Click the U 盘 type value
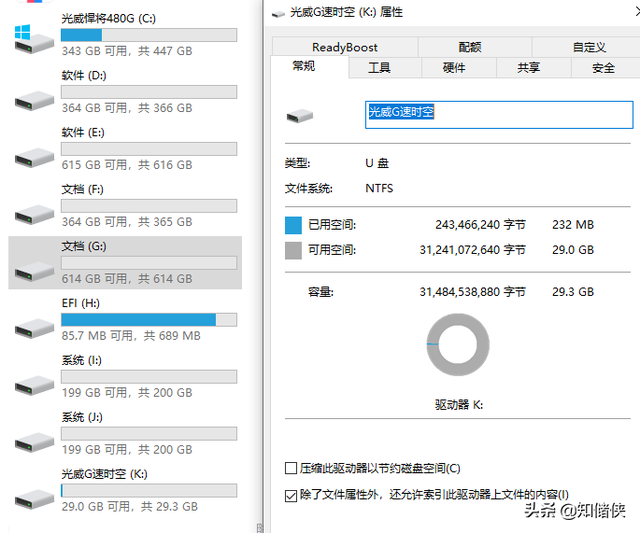 (377, 163)
